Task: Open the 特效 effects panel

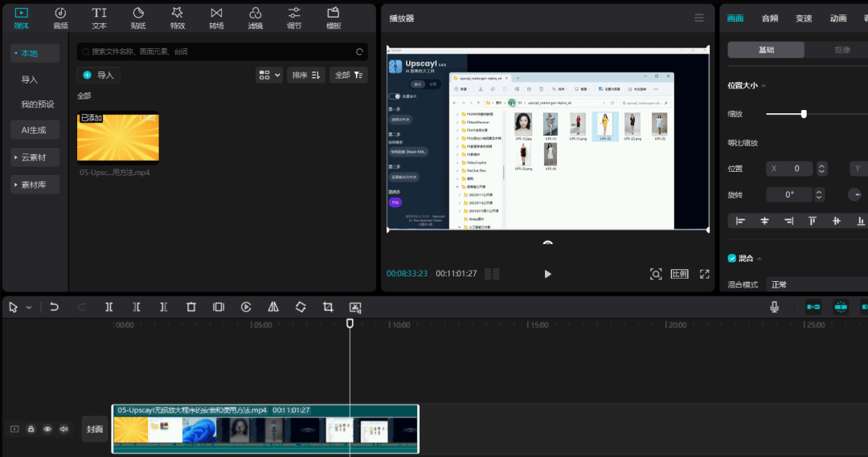Action: (x=178, y=18)
